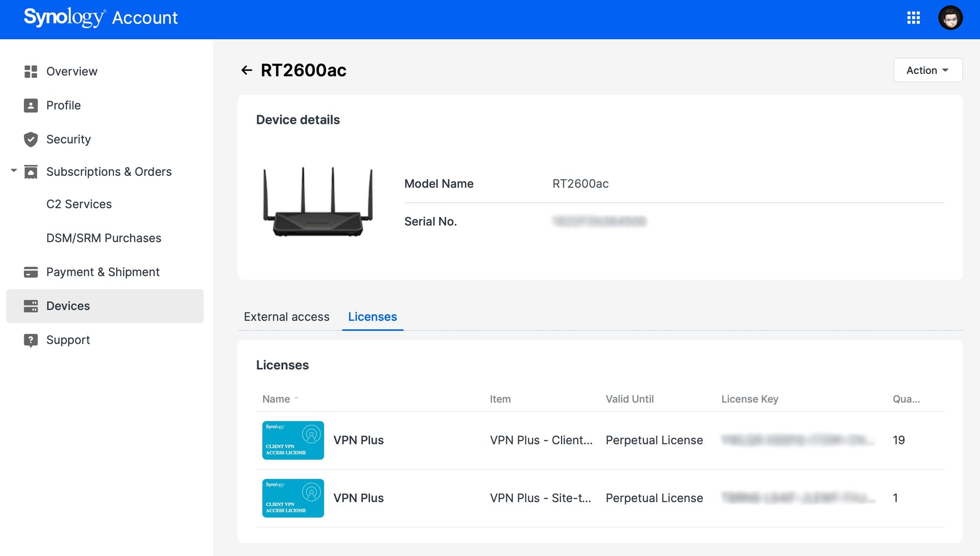
Task: Click the Synology Account logo
Action: point(100,18)
